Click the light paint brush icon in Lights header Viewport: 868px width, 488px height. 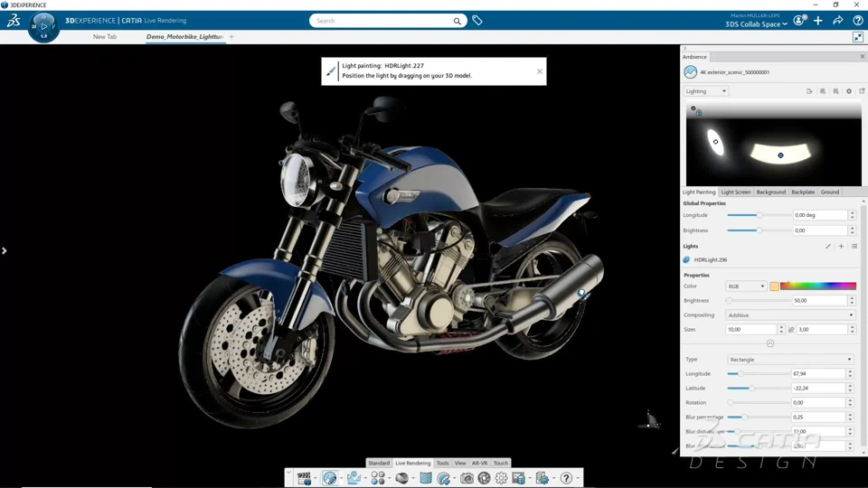[x=828, y=246]
